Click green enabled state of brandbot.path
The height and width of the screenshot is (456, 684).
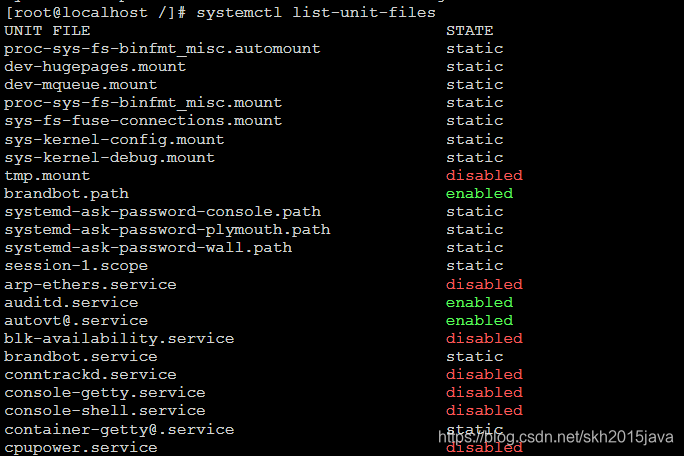[x=479, y=193]
